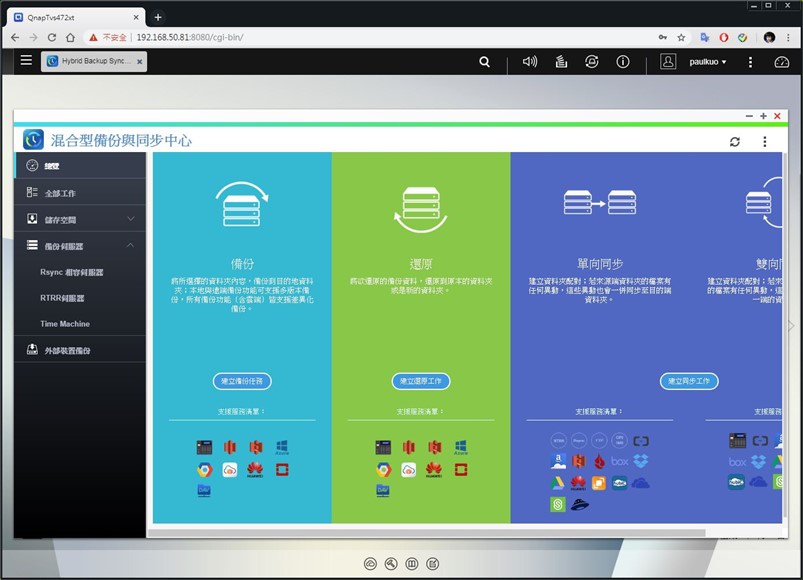
Task: Reload the browser page
Action: point(52,37)
